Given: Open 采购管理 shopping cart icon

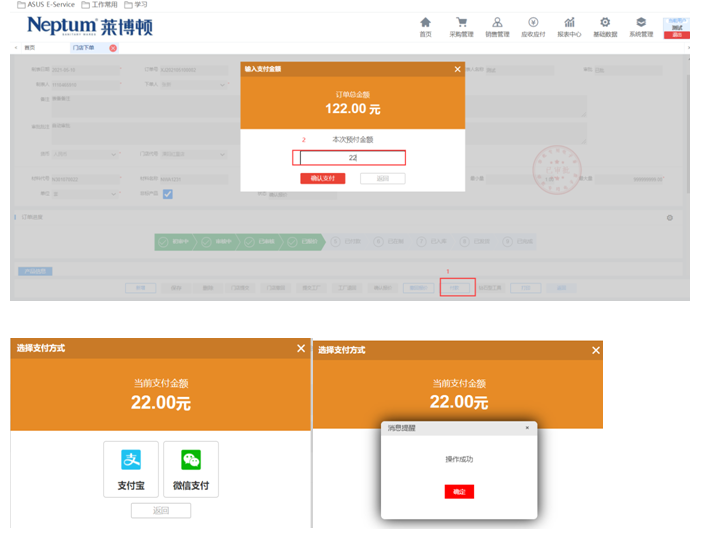Looking at the screenshot, I should [x=461, y=27].
